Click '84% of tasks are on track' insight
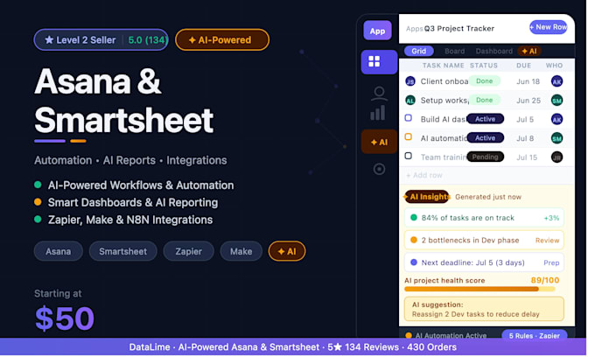Screen dimensions: 595x364 pos(484,218)
